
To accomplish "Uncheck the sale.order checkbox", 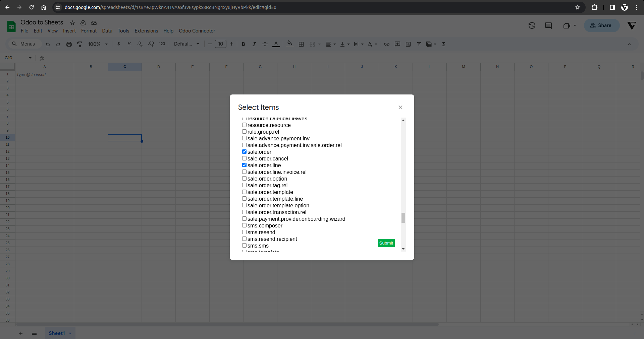I will [244, 151].
